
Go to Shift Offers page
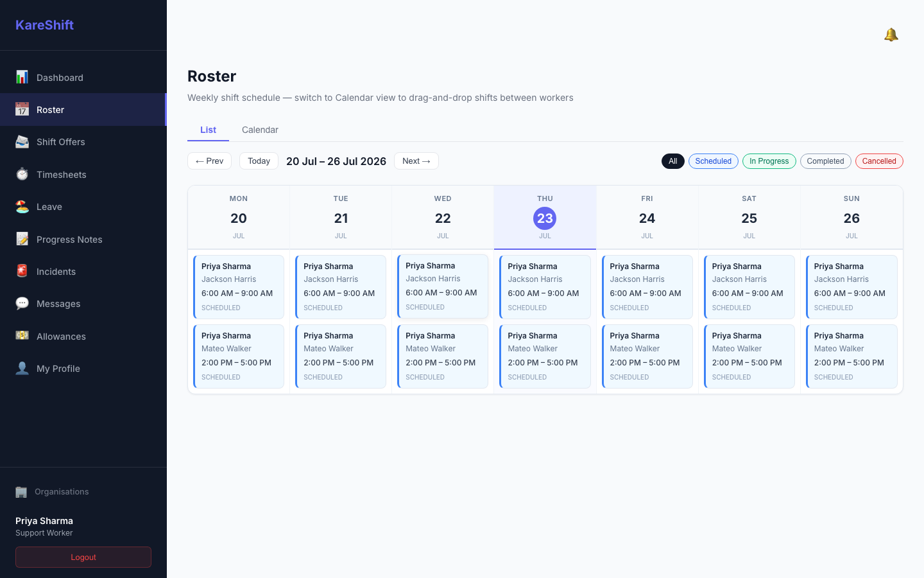click(83, 142)
